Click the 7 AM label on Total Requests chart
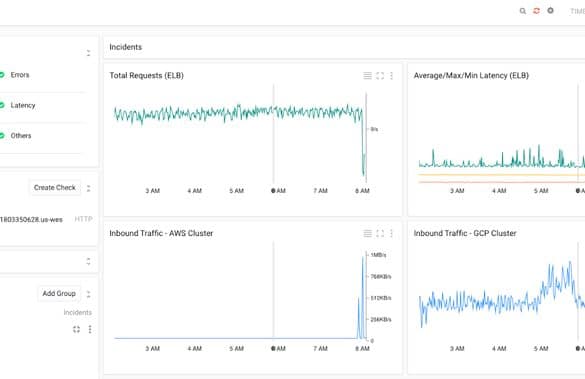The height and width of the screenshot is (379, 585). pos(320,191)
